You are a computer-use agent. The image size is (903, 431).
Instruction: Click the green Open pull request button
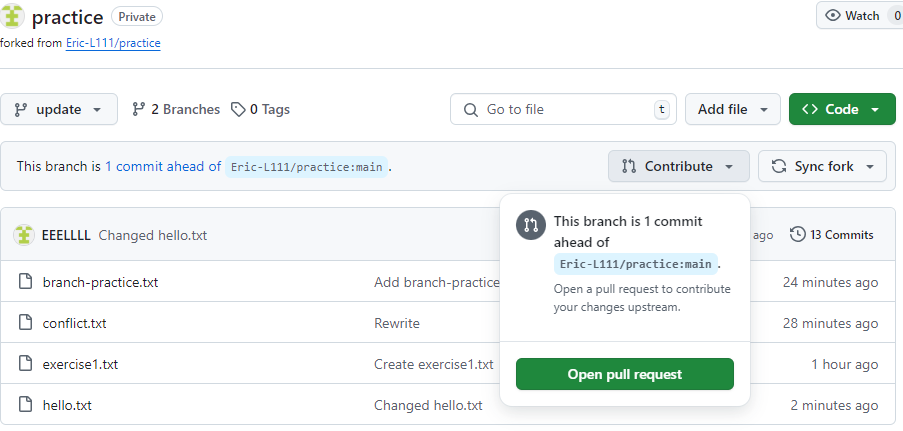point(625,374)
